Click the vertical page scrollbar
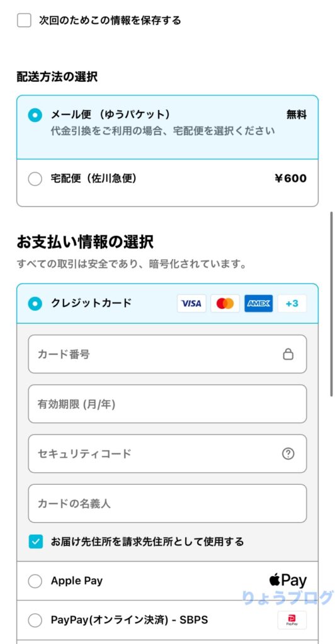 (x=331, y=304)
